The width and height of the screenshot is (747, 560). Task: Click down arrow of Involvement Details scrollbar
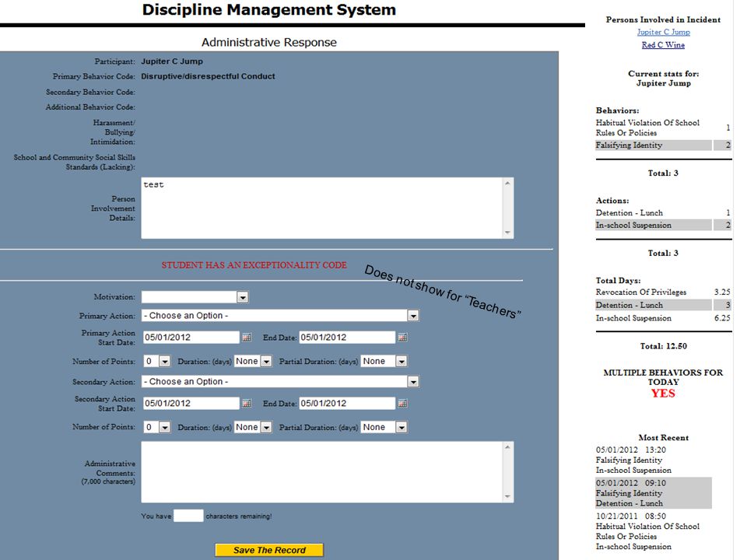[508, 233]
